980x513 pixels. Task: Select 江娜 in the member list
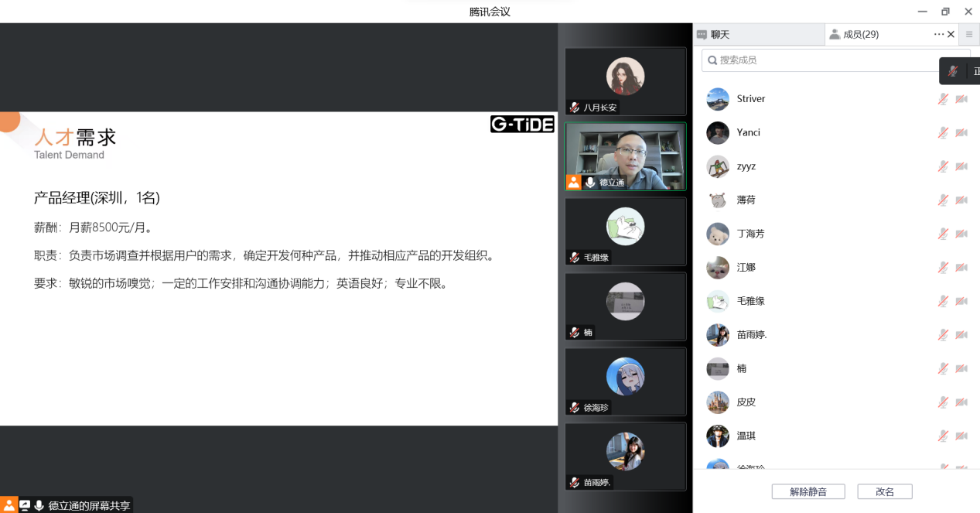(746, 268)
